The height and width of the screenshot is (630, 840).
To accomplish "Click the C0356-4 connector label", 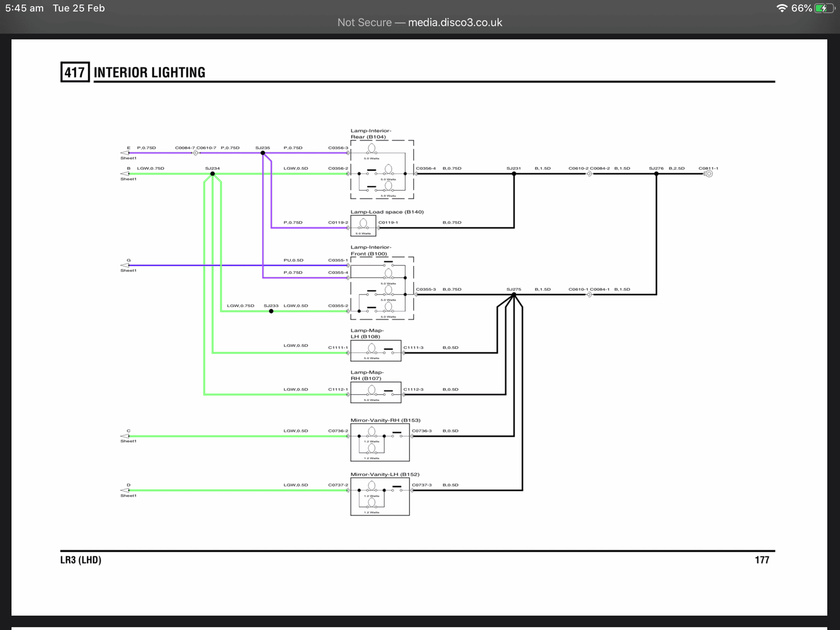I will (x=426, y=169).
